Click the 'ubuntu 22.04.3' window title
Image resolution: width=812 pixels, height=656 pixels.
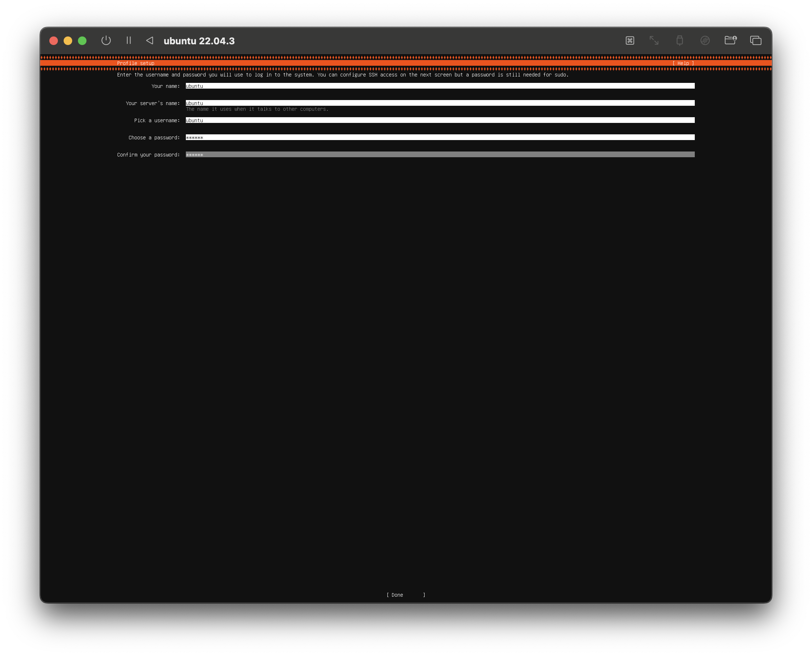199,41
